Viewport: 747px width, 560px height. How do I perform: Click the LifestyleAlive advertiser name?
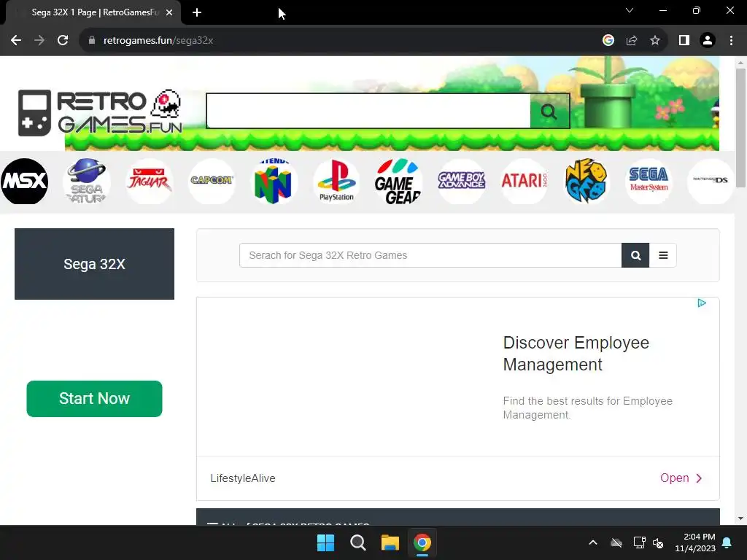tap(243, 478)
